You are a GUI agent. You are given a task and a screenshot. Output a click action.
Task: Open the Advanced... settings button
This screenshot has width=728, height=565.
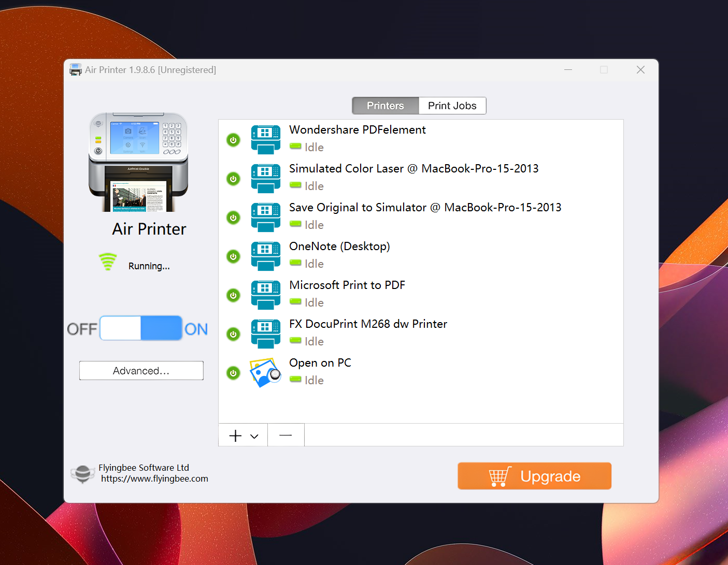[141, 371]
